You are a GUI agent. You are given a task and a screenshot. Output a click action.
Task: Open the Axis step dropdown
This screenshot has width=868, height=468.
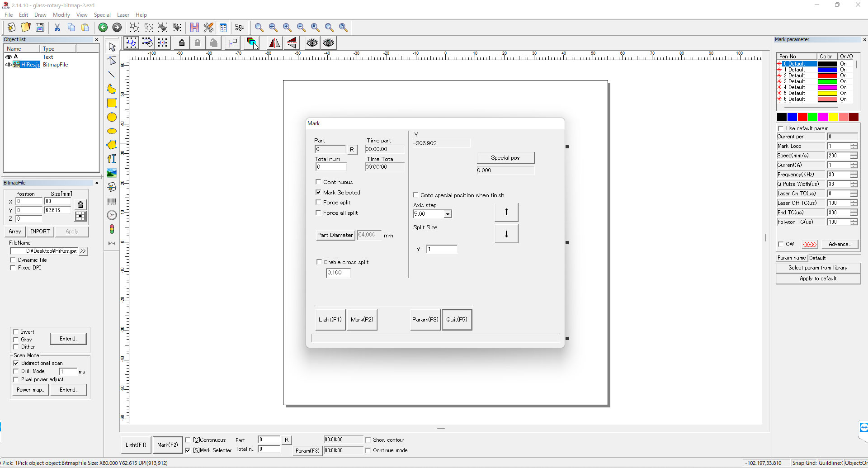tap(448, 214)
